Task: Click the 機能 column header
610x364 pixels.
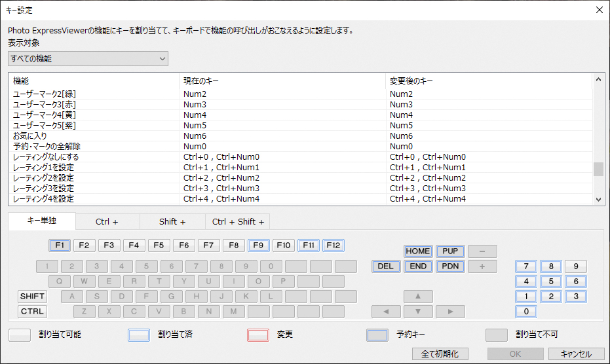Action: click(x=94, y=81)
